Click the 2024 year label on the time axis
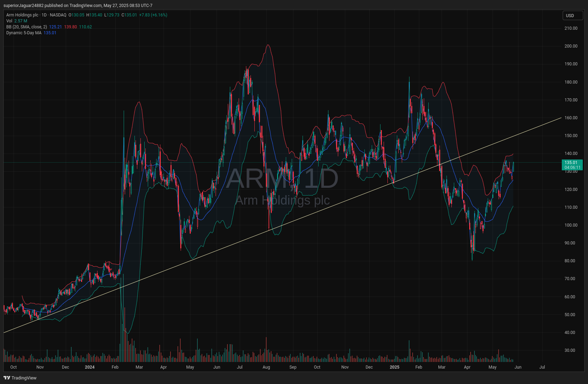 click(x=90, y=367)
